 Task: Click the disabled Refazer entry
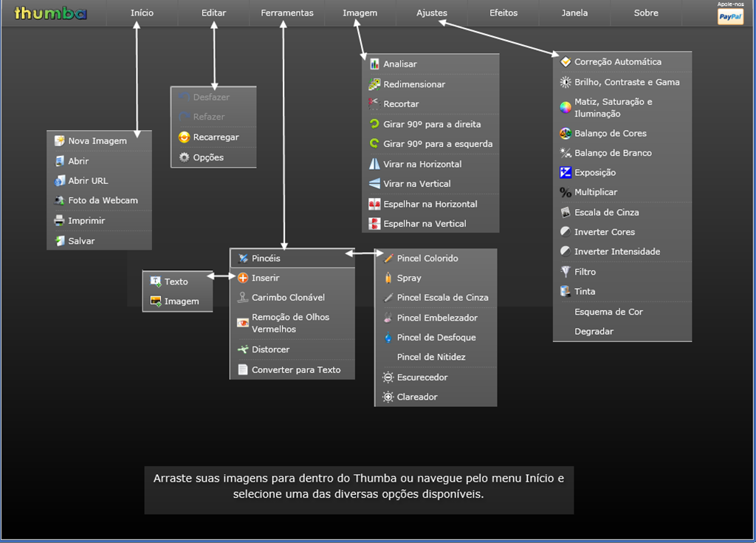213,117
